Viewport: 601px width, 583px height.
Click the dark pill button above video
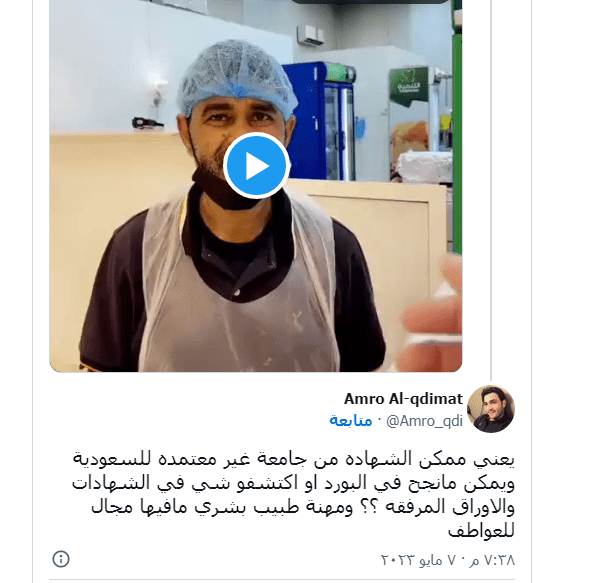370,2
